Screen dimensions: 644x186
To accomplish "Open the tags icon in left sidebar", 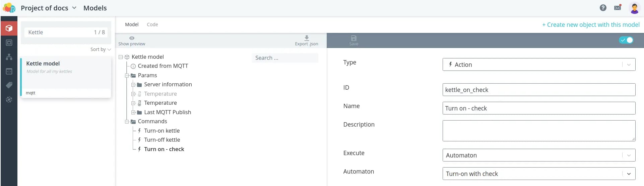I will point(9,85).
